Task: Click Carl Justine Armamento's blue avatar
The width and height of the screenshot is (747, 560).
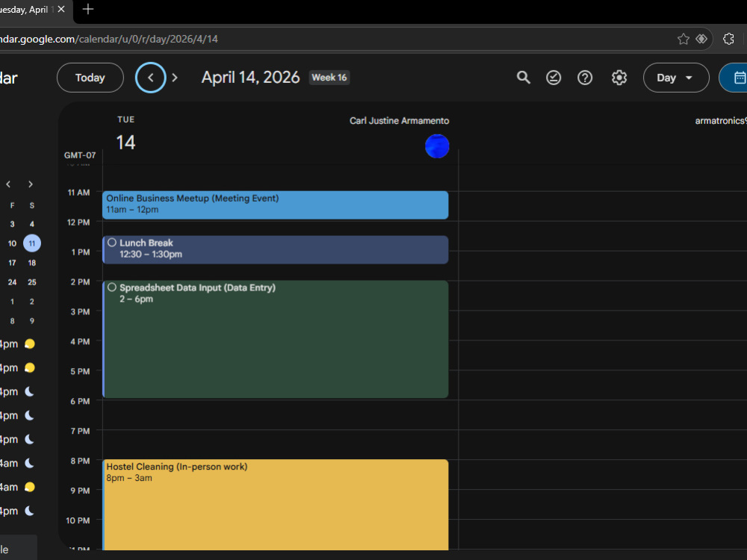Action: [x=437, y=146]
